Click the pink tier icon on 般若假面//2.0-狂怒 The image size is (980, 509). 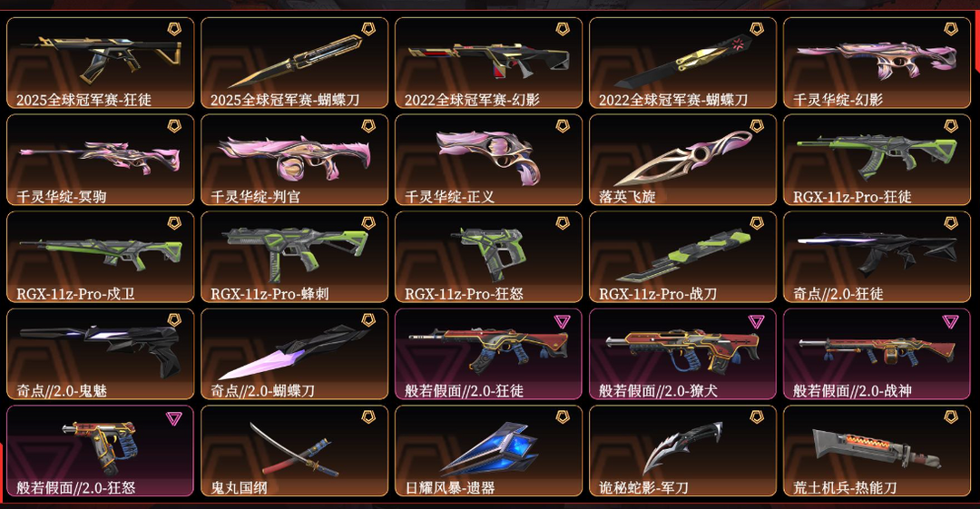tap(174, 418)
